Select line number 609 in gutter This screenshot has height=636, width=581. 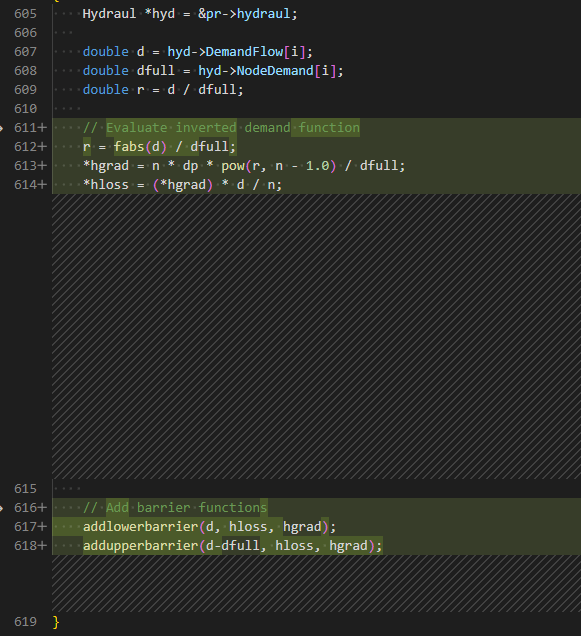click(25, 90)
